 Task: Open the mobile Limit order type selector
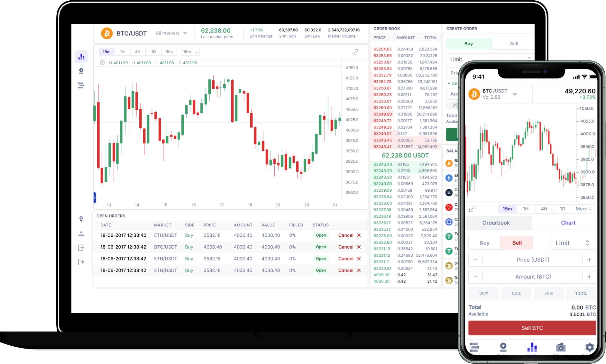573,243
